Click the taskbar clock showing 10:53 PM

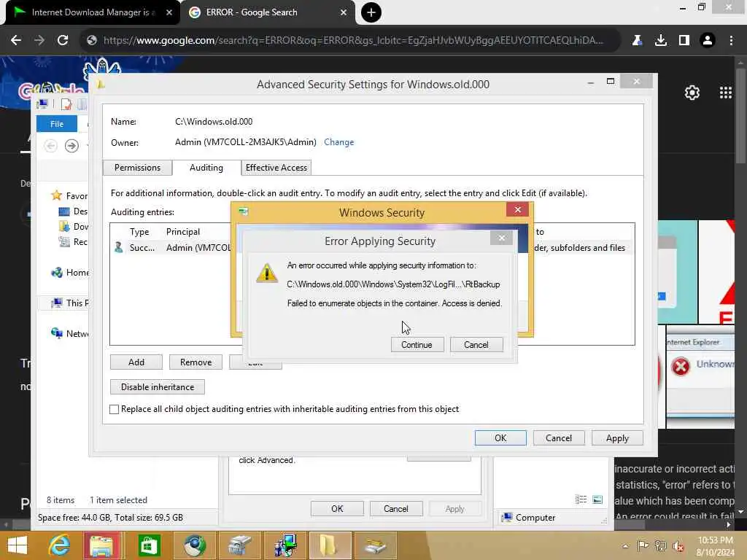click(x=716, y=546)
